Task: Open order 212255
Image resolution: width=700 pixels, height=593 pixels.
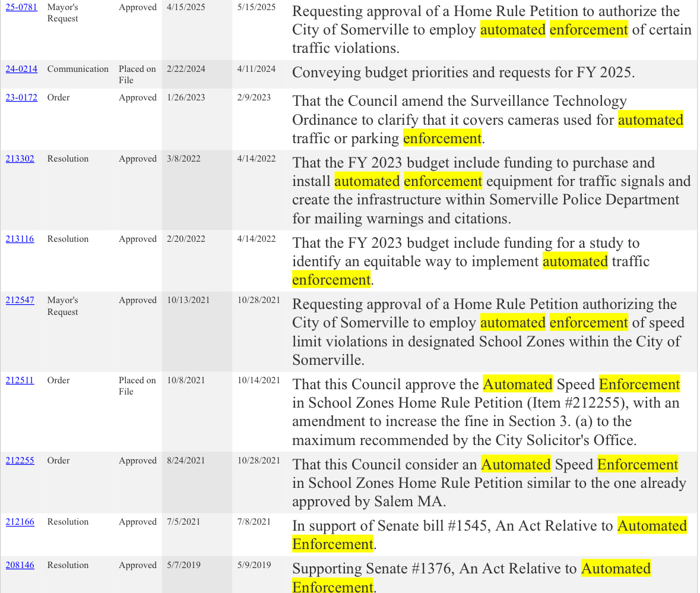Action: point(20,460)
